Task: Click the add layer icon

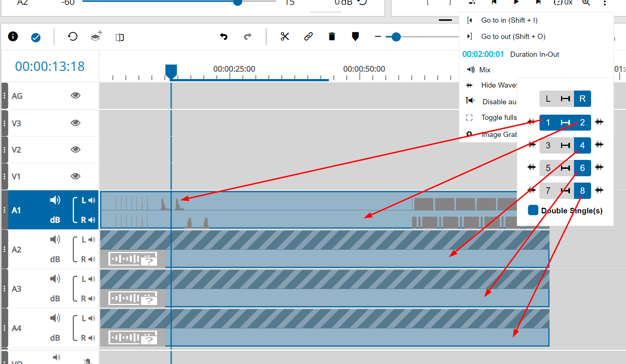Action: pyautogui.click(x=96, y=36)
